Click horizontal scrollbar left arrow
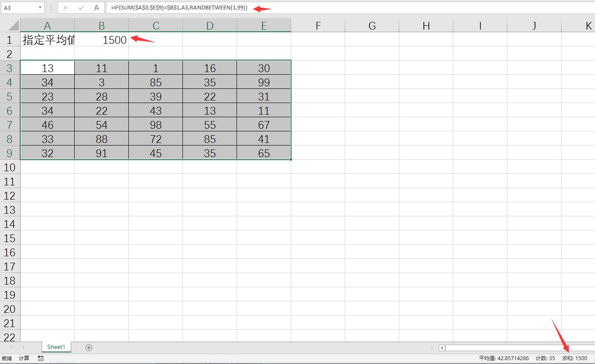The image size is (595, 364). tap(442, 348)
